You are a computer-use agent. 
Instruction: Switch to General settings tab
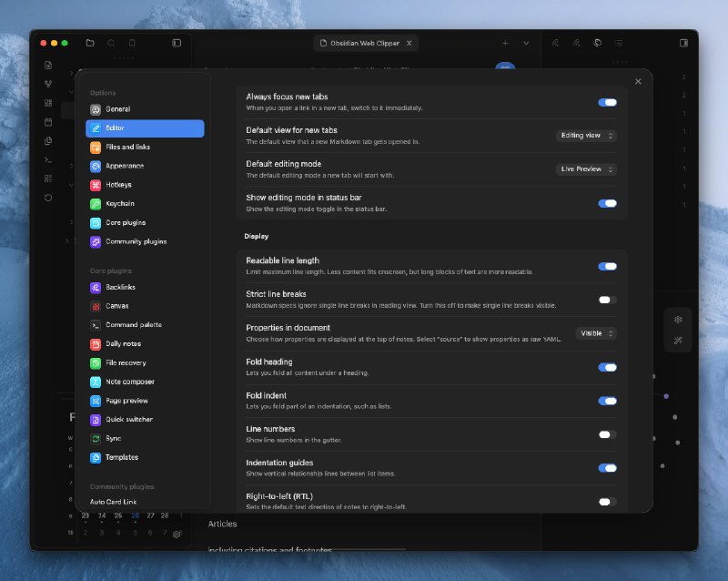pos(117,109)
